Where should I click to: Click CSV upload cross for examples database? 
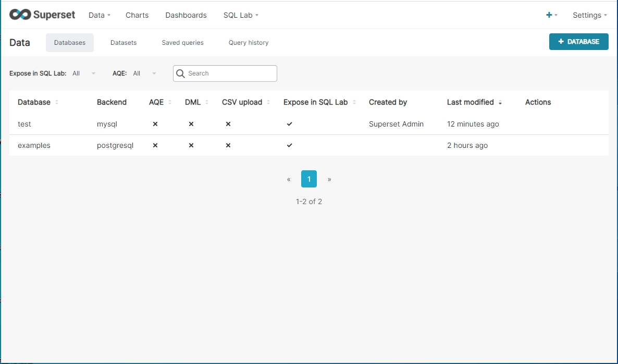(228, 145)
